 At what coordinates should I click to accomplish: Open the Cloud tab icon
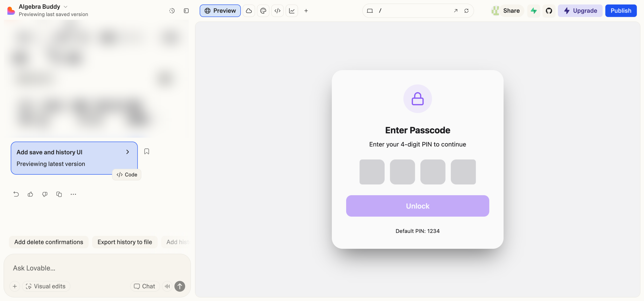click(x=249, y=11)
